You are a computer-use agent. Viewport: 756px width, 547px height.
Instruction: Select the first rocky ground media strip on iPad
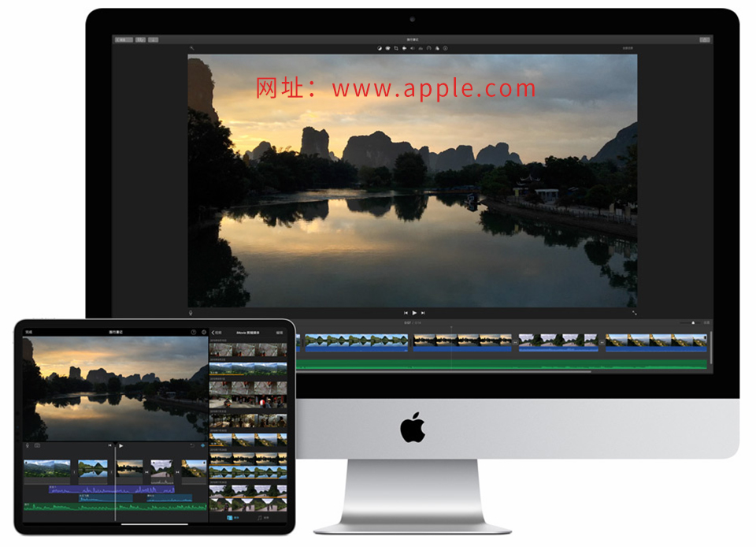(248, 349)
